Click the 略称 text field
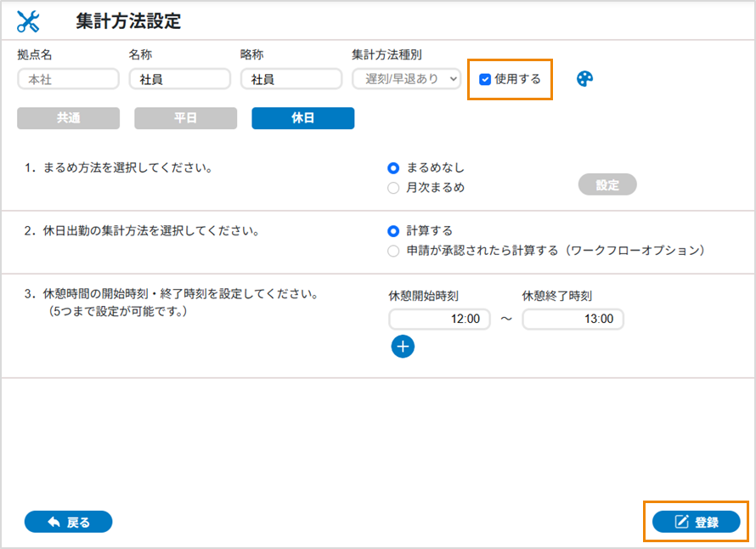Image resolution: width=756 pixels, height=549 pixels. point(291,79)
